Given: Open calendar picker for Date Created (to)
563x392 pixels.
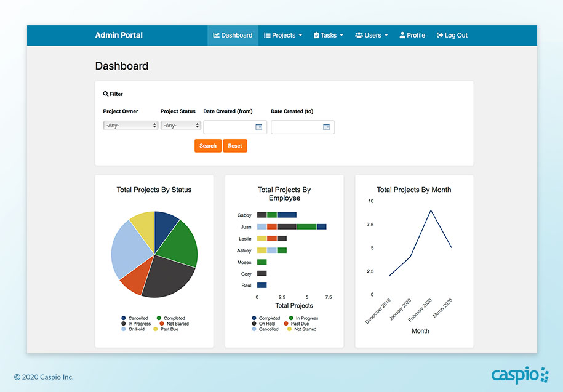Looking at the screenshot, I should 327,127.
